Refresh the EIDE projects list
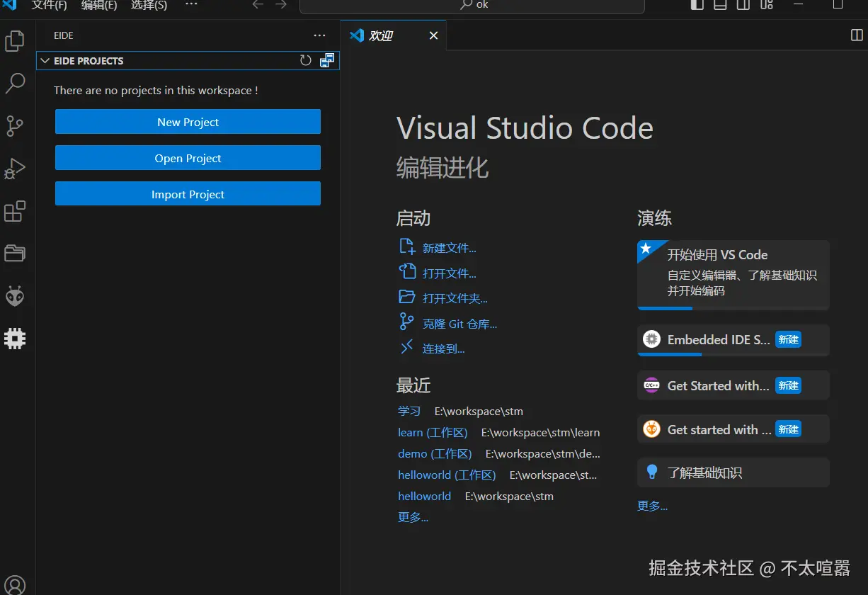868x595 pixels. coord(306,61)
